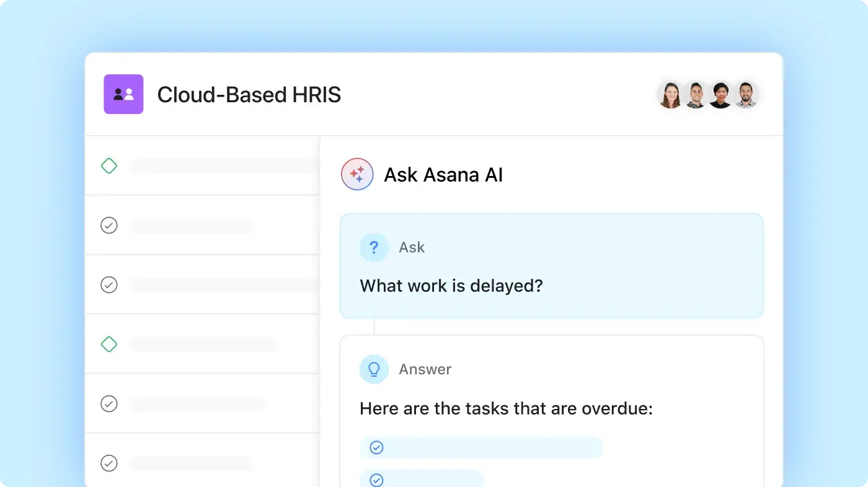This screenshot has height=487, width=868.
Task: Complete the task directly above the lower milestone
Action: pos(109,285)
